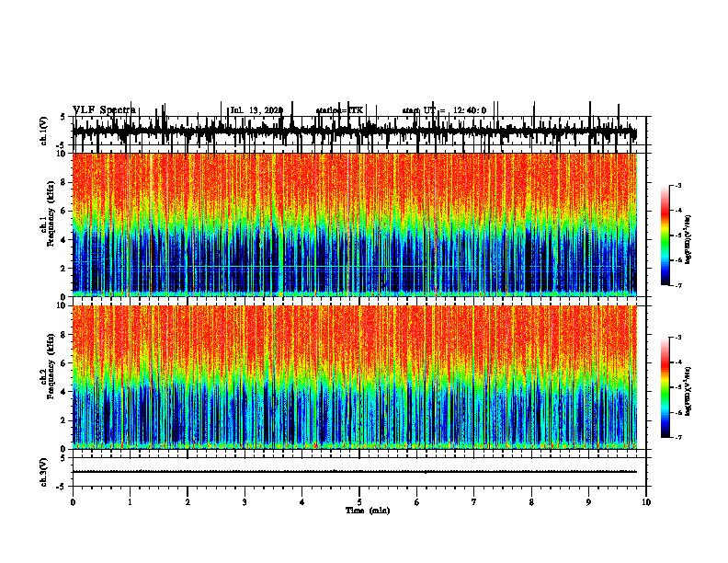This screenshot has height=563, width=728.
Task: Click the 8 kHz tick on ch.1 spectrogram
Action: (64, 182)
